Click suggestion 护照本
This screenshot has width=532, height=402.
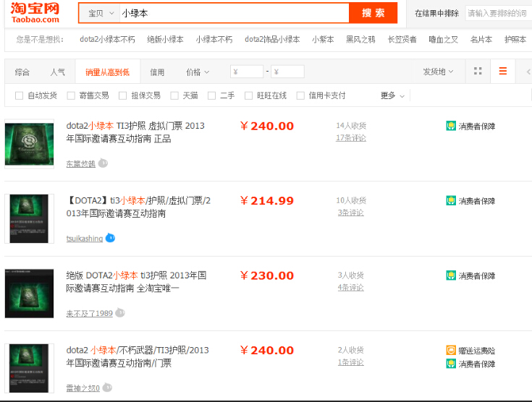coord(515,39)
